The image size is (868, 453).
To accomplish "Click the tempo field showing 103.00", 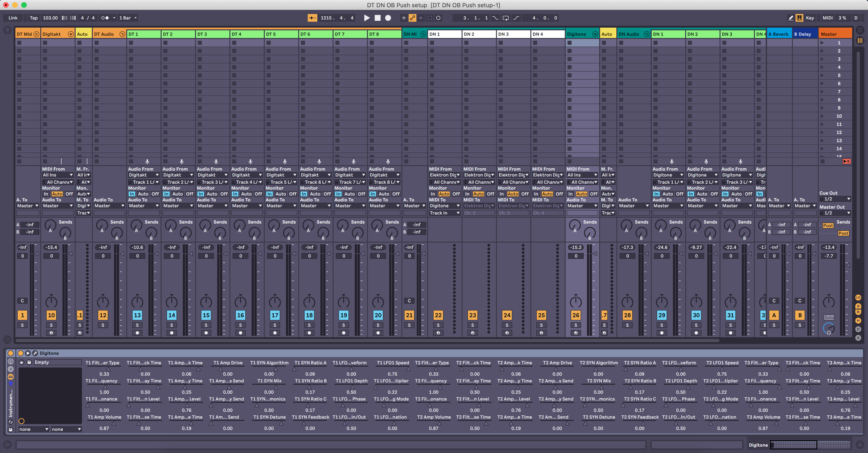I will pyautogui.click(x=50, y=18).
